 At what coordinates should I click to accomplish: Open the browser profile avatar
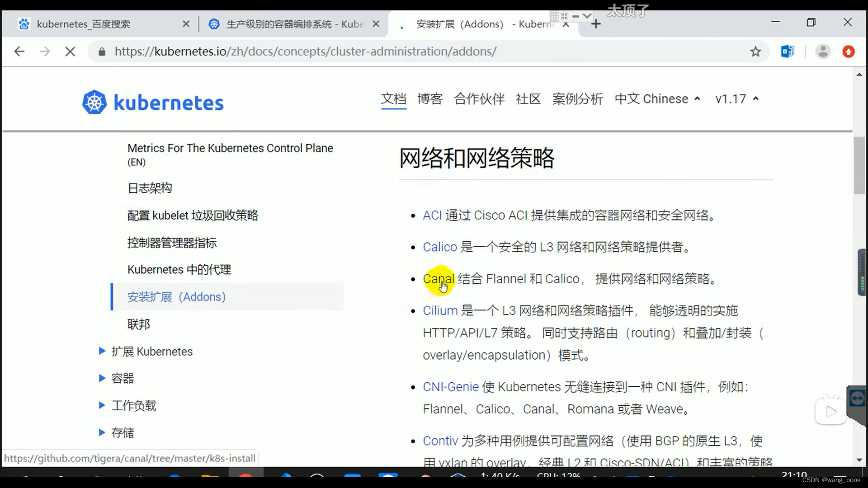[x=823, y=52]
